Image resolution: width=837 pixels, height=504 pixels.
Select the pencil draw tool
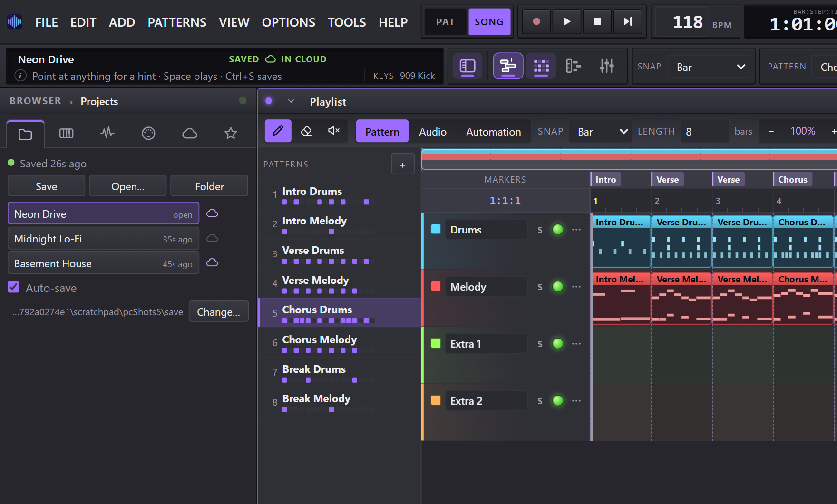tap(278, 131)
